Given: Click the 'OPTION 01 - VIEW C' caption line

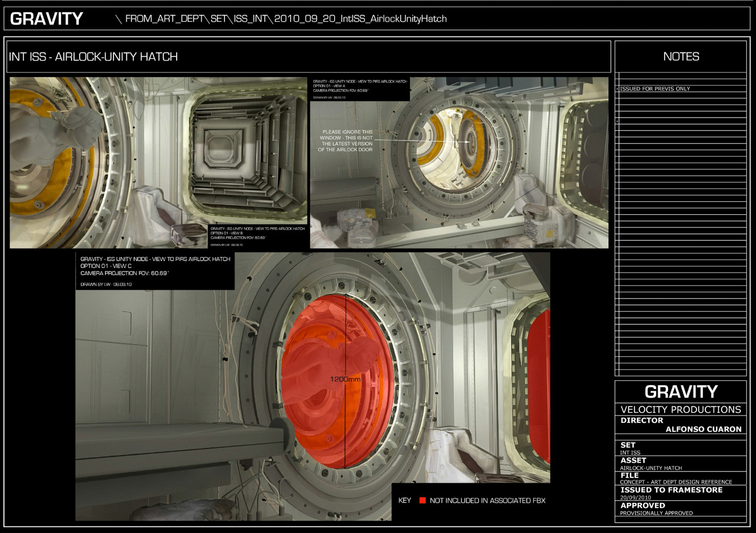Looking at the screenshot, I should click(106, 266).
